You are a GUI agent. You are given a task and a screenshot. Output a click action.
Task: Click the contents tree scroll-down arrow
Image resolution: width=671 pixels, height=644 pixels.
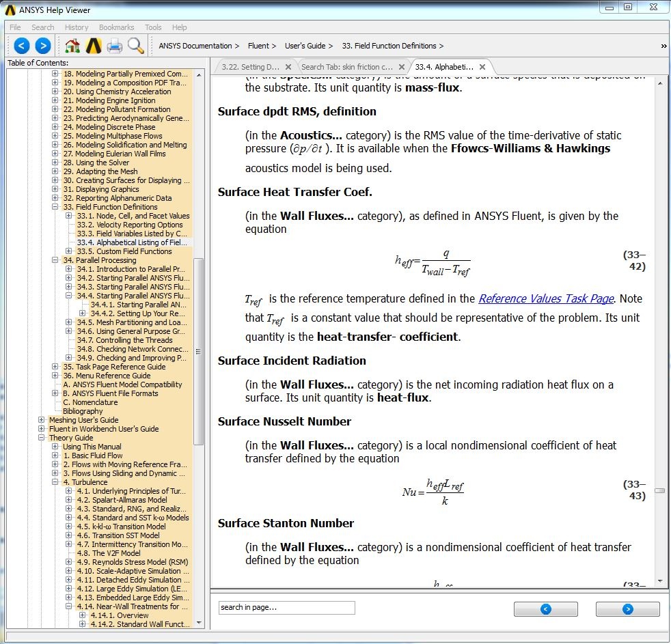199,623
